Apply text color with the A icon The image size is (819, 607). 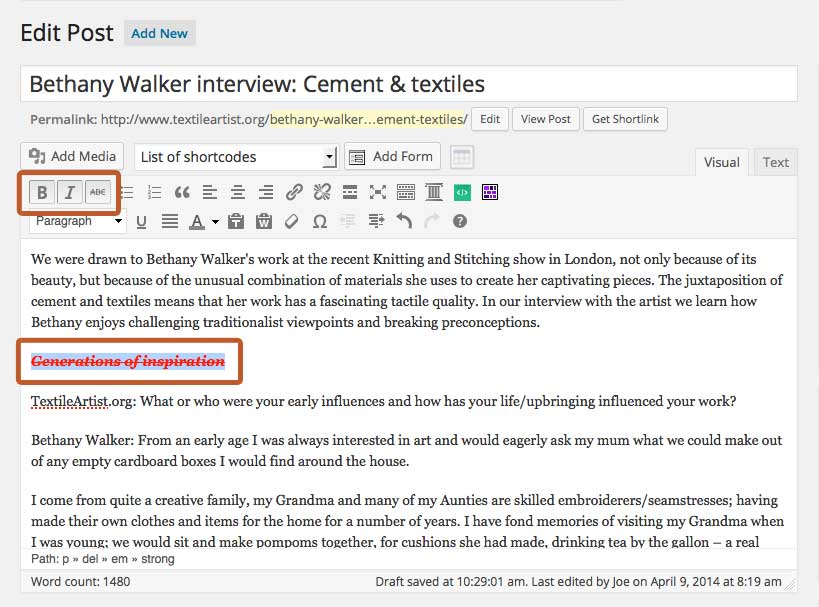pos(197,221)
